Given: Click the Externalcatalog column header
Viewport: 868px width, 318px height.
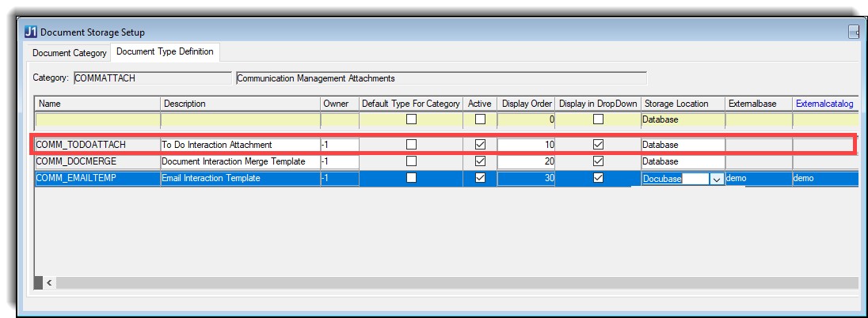Looking at the screenshot, I should coord(824,104).
